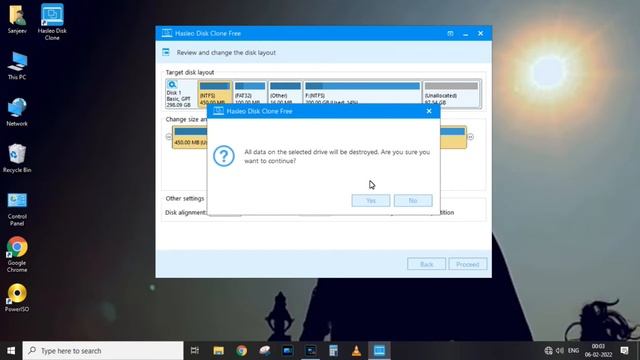
Task: Open This PC desktop icon
Action: click(x=17, y=65)
